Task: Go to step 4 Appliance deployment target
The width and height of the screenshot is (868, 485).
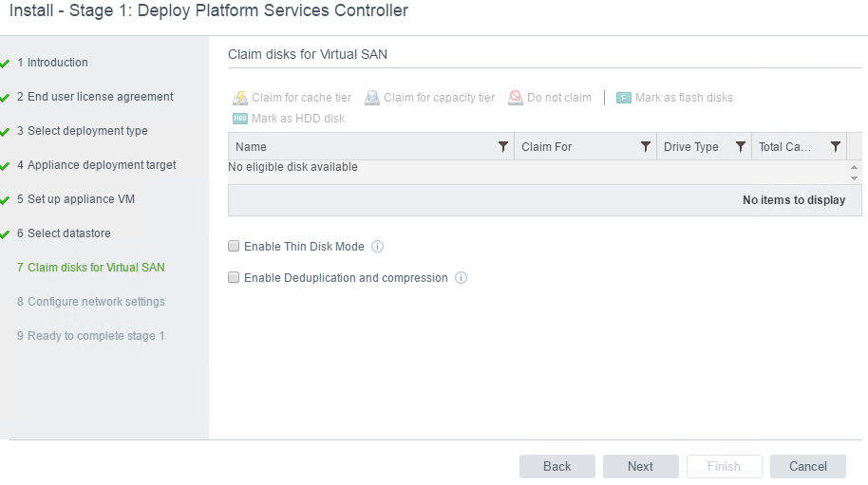Action: tap(97, 165)
